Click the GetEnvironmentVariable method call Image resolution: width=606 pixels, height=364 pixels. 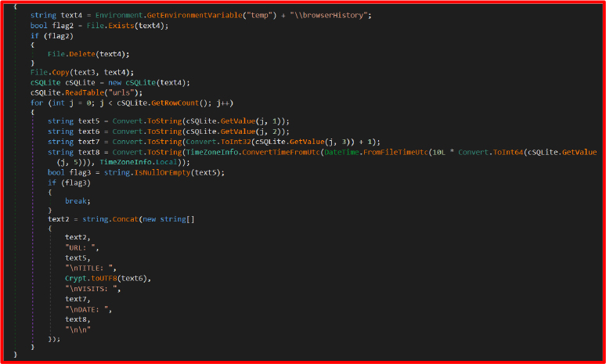pyautogui.click(x=194, y=16)
